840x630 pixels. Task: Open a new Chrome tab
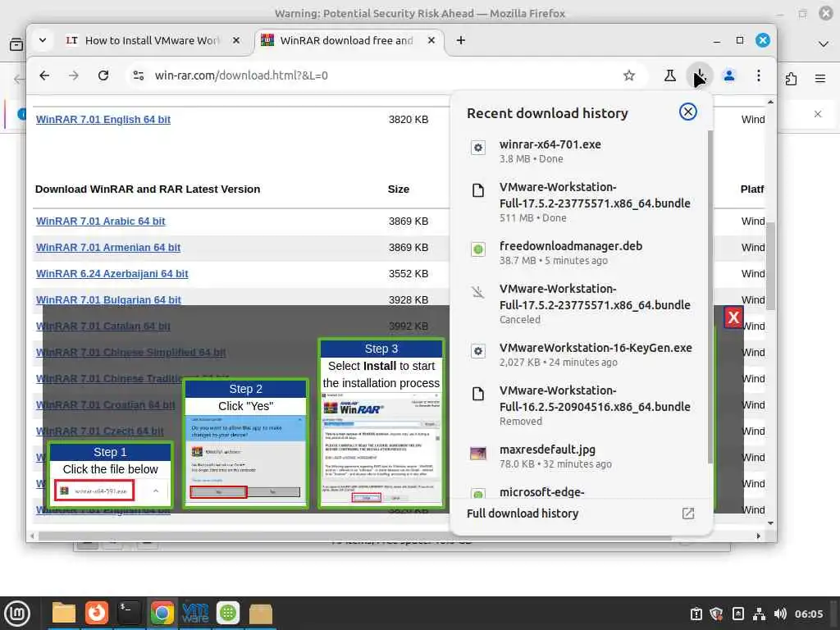coord(461,41)
